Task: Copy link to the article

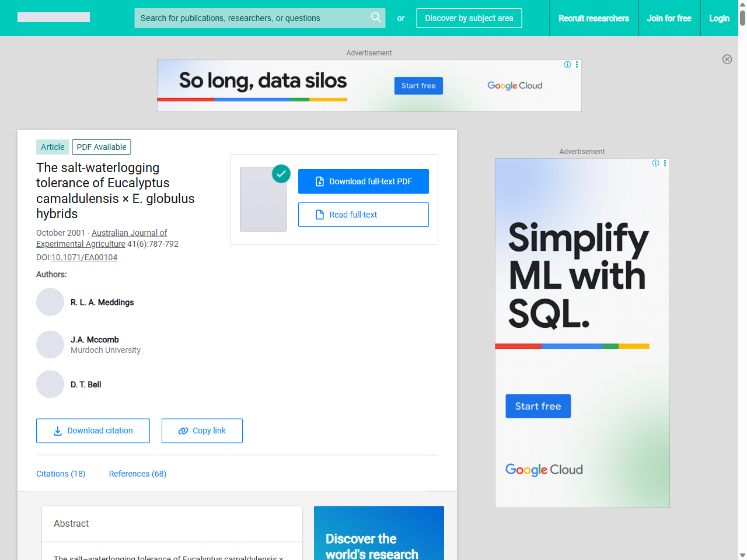Action: [x=202, y=430]
